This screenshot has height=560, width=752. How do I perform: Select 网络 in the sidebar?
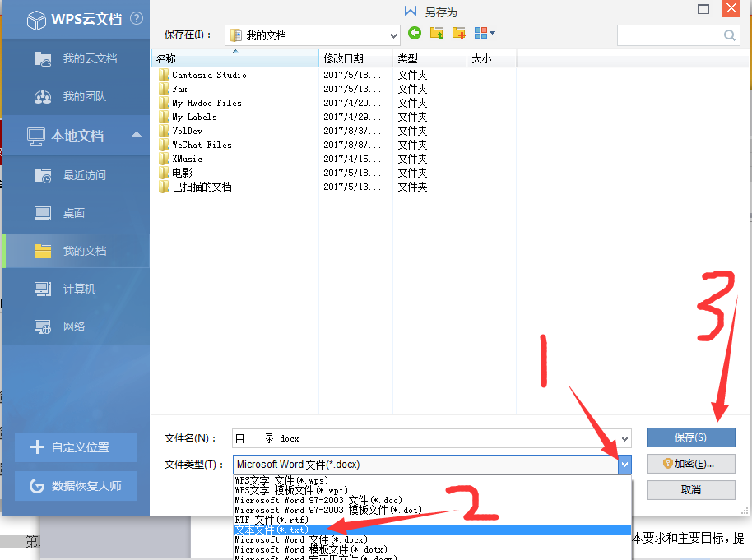pos(76,326)
